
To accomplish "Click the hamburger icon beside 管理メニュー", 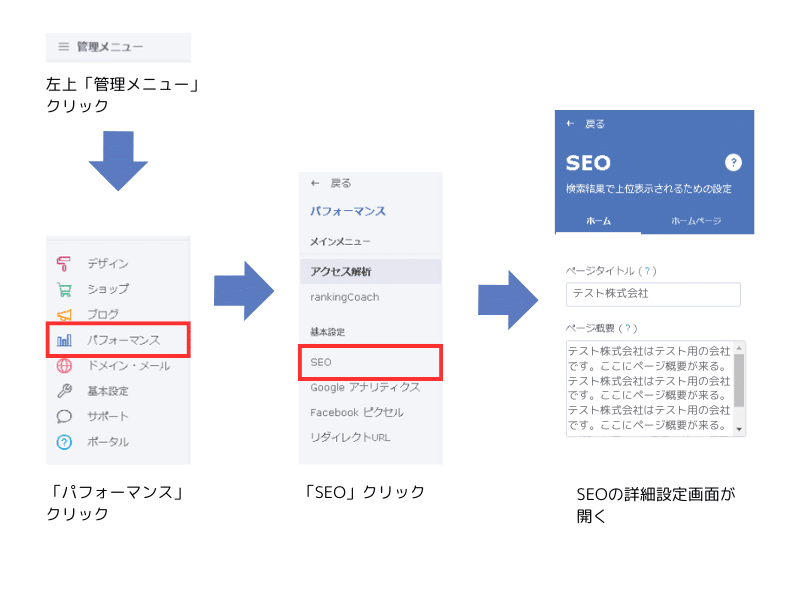I will pos(62,47).
